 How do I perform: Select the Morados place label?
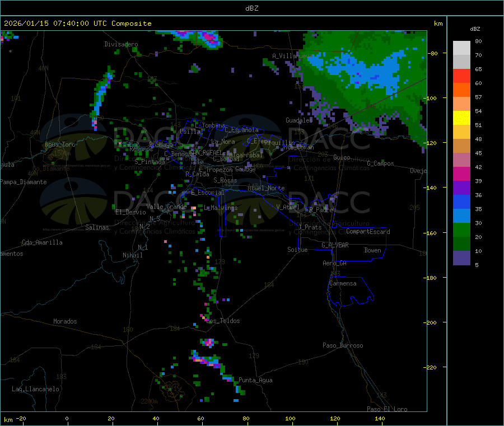65,321
